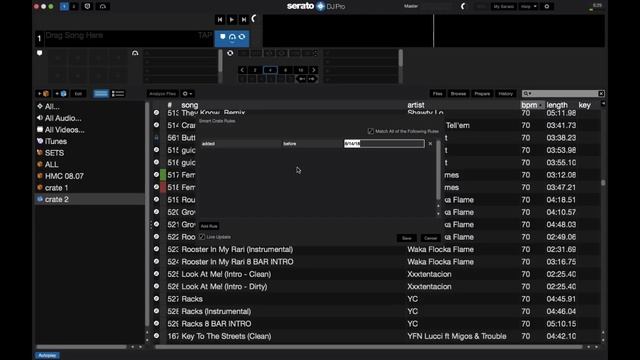Remove the added-before rule with the X

[x=430, y=144]
